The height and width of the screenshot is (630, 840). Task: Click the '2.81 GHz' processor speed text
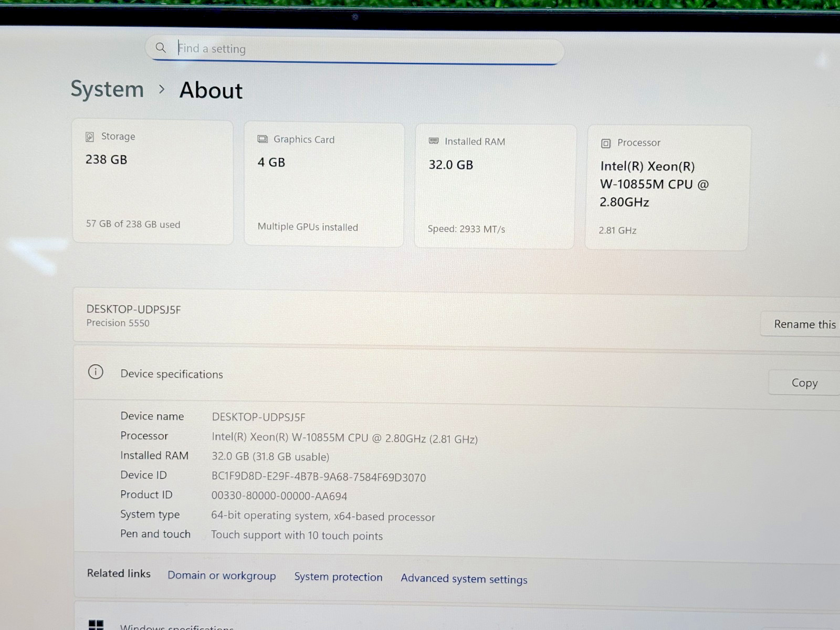617,230
